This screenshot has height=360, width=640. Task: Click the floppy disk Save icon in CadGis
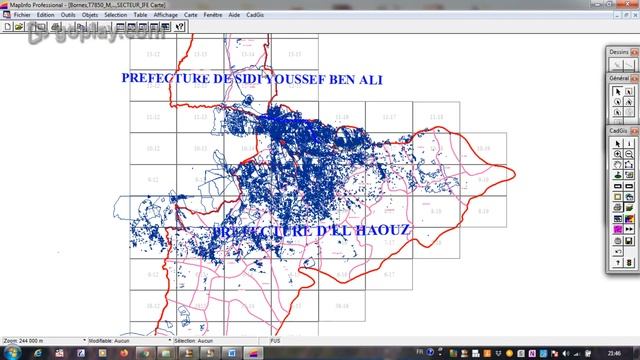click(629, 241)
